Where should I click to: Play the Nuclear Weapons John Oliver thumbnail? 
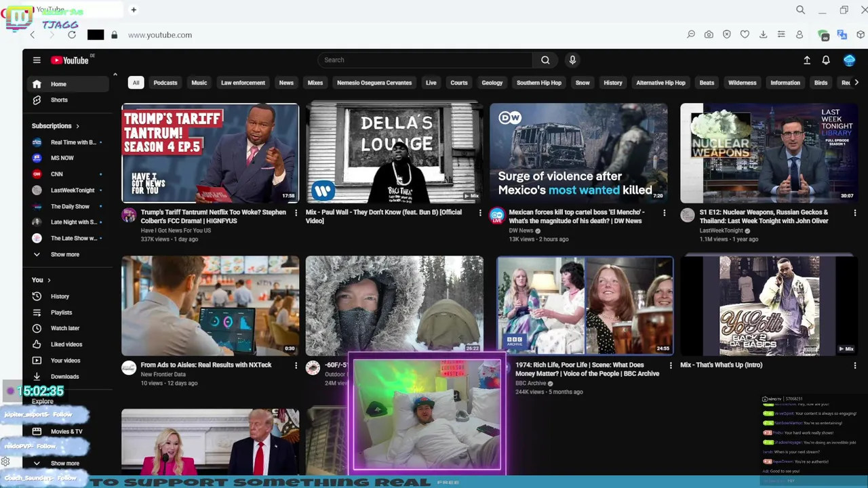769,152
